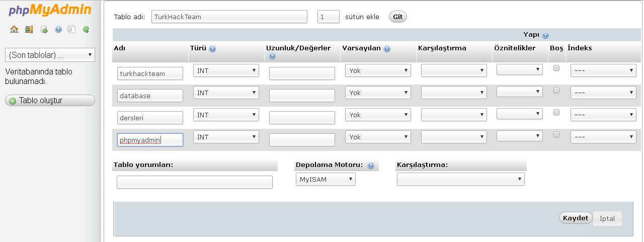Viewport: 644px width, 242px height.
Task: Click the phpMyAdmin logo
Action: pos(49,10)
